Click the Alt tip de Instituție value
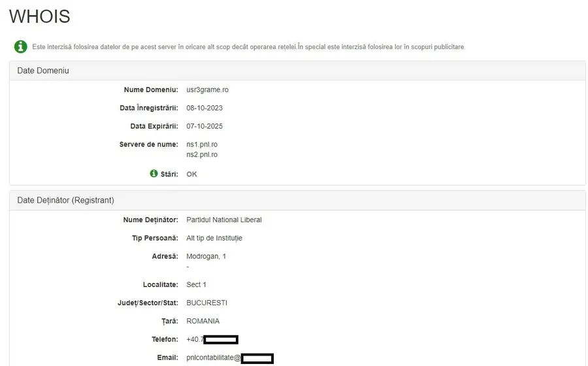Image resolution: width=588 pixels, height=366 pixels. tap(214, 238)
